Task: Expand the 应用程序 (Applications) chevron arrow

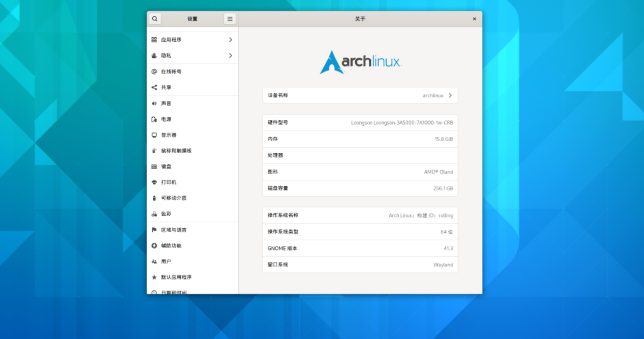Action: tap(230, 40)
